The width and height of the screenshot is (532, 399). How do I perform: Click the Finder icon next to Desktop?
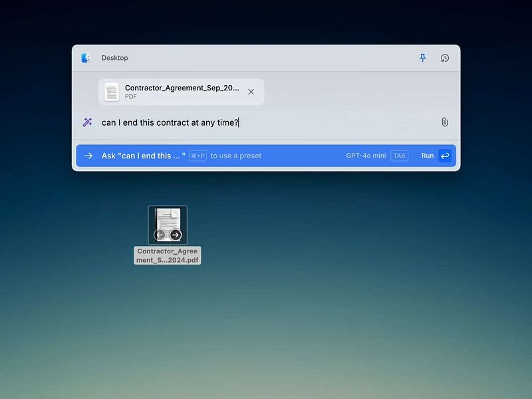tap(86, 58)
